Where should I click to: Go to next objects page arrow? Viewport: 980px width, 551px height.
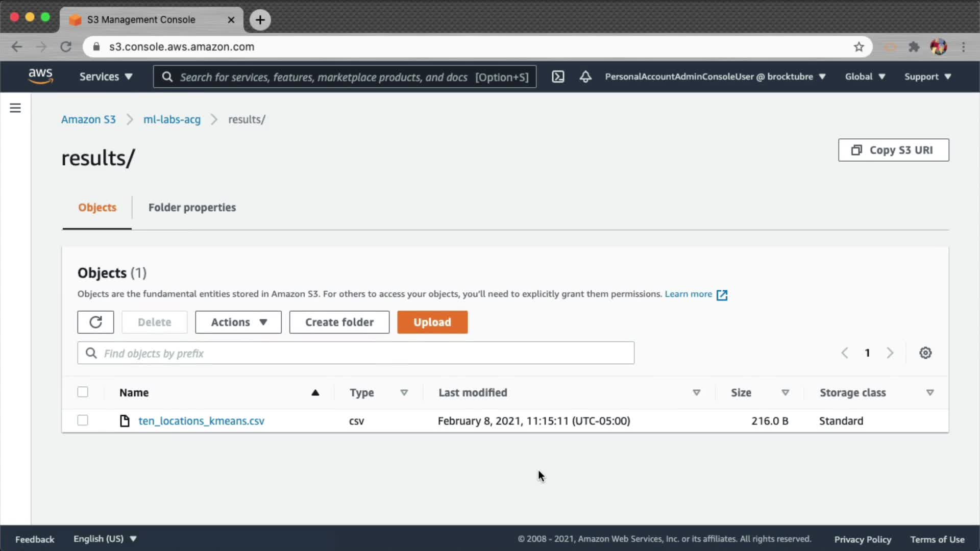point(890,353)
